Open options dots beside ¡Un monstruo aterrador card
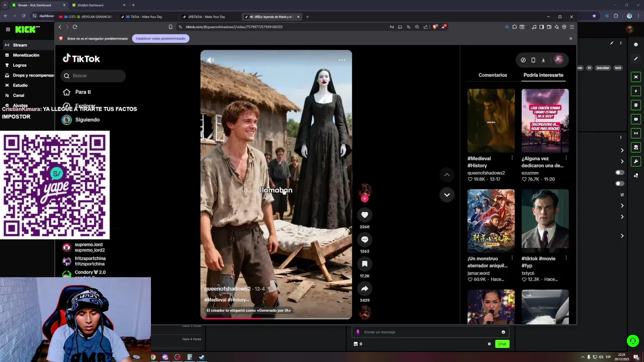This screenshot has height=362, width=644. pyautogui.click(x=512, y=258)
